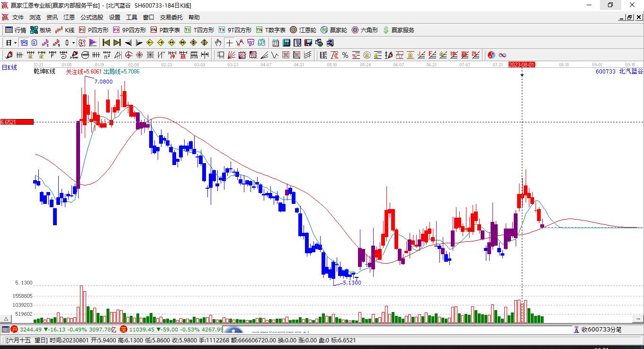This screenshot has height=349, width=644.
Task: Toggle the crosshair cursor button
Action: pyautogui.click(x=229, y=42)
